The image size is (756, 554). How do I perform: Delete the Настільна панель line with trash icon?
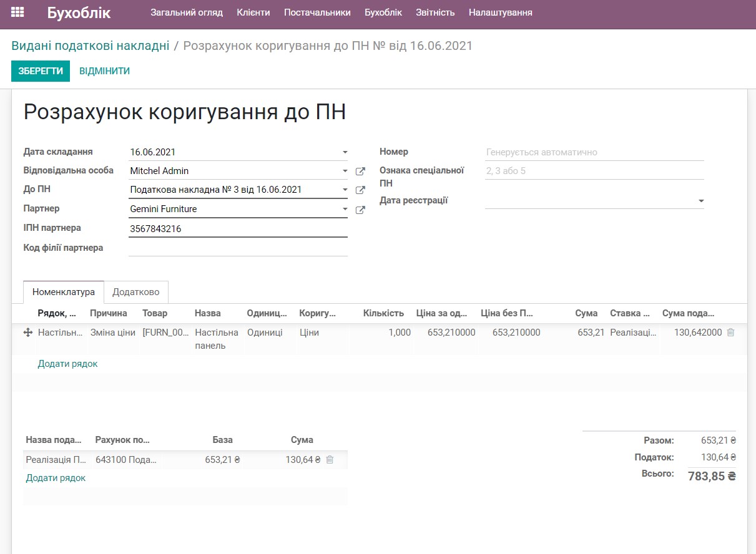click(730, 333)
